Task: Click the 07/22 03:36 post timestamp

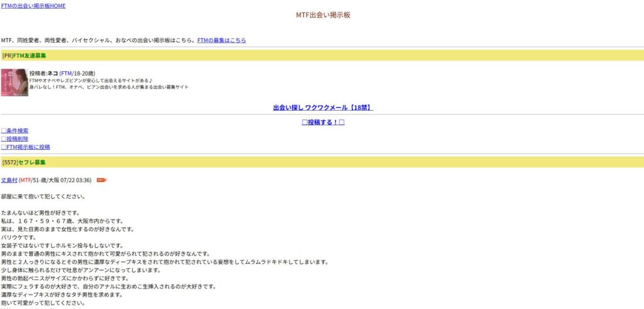Action: click(x=76, y=180)
